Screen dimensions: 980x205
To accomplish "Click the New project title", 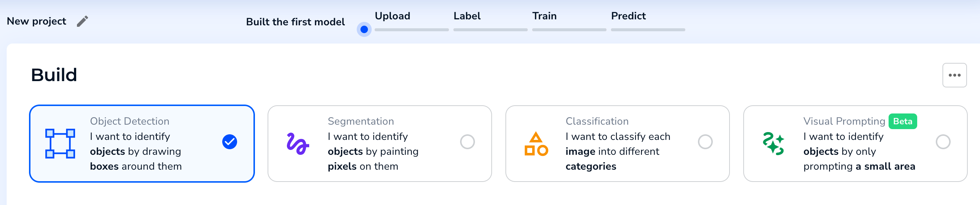I will [36, 21].
